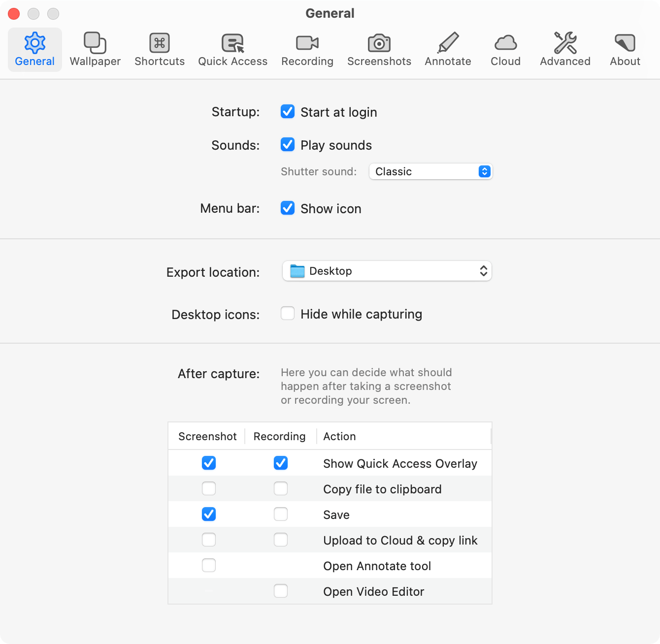This screenshot has width=660, height=644.
Task: Open Recording settings camera icon
Action: pyautogui.click(x=307, y=43)
